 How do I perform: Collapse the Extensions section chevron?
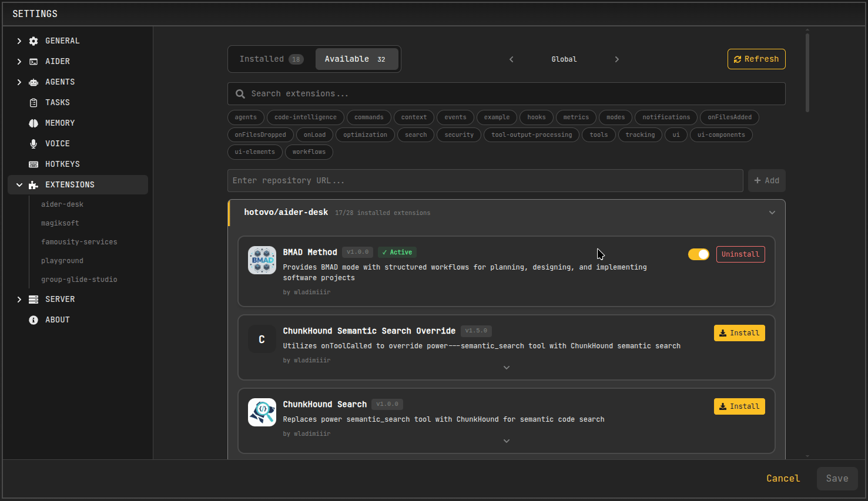point(19,185)
